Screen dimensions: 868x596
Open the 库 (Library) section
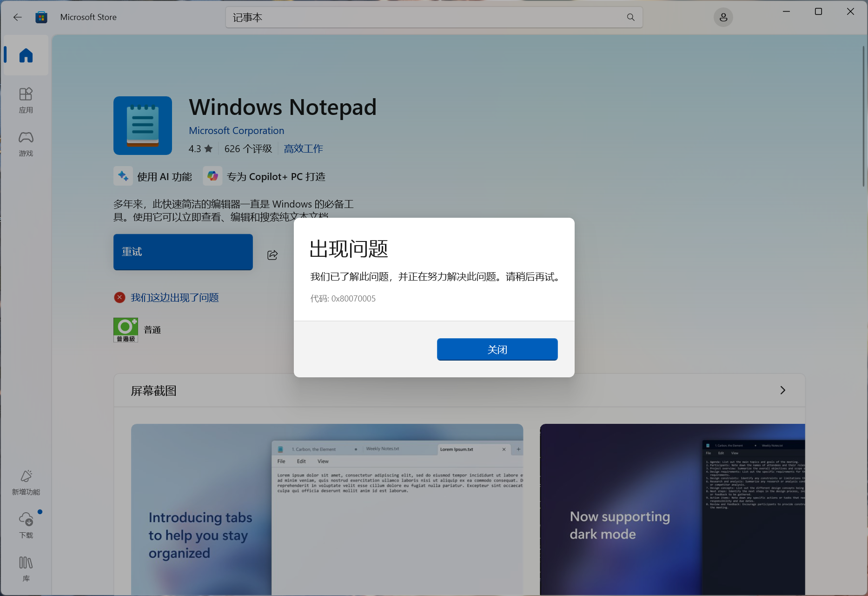26,569
